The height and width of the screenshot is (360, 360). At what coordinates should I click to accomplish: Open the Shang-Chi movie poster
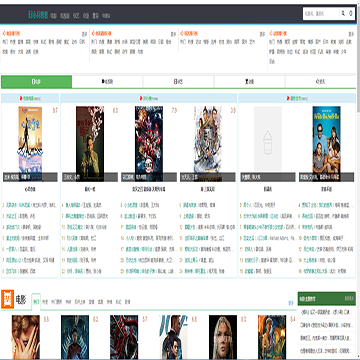point(75,337)
